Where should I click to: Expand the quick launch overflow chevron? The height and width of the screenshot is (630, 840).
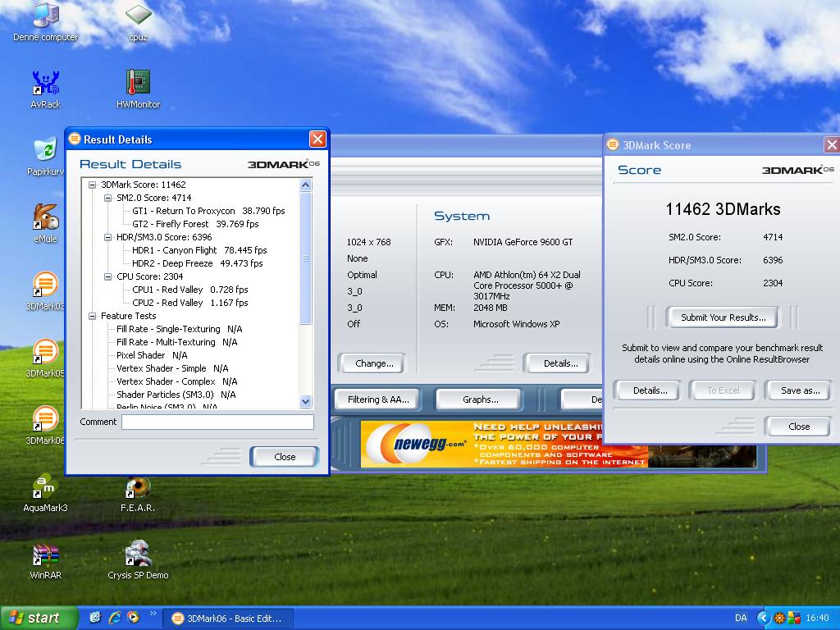(x=153, y=614)
